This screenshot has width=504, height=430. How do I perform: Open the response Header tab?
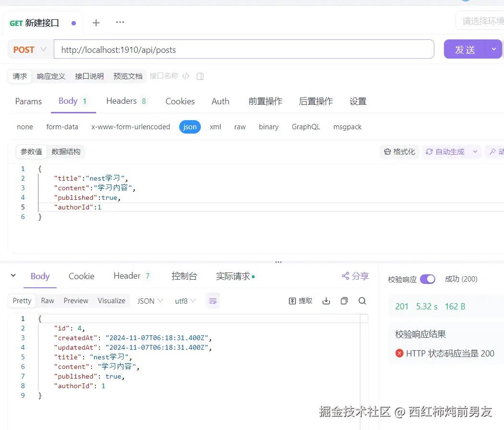(132, 276)
